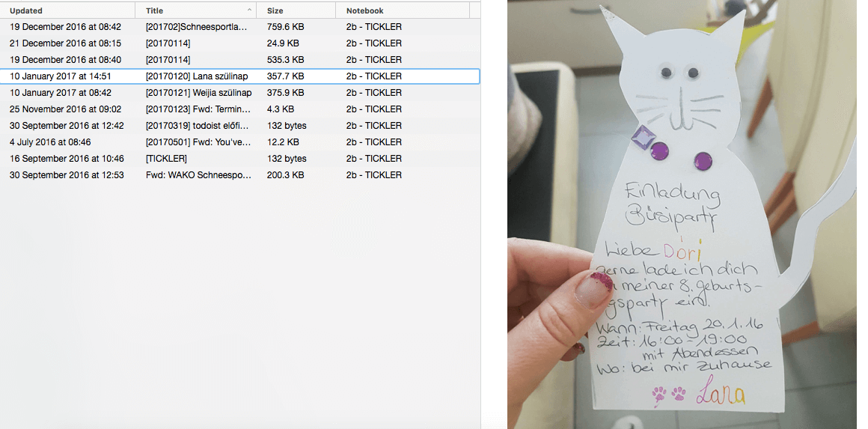Toggle the sort arrow in the Title header
Viewport: 868px width, 429px height.
[249, 10]
